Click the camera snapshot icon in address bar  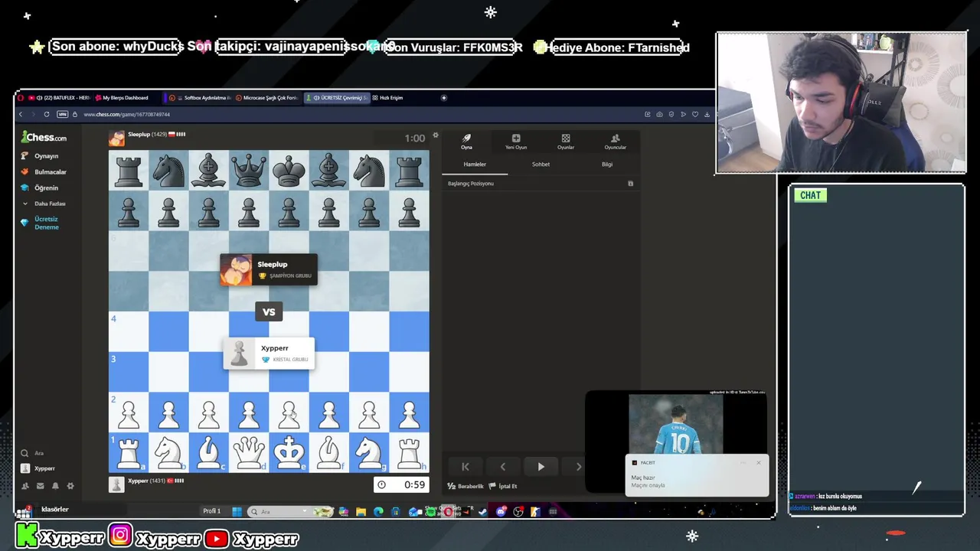tap(659, 114)
